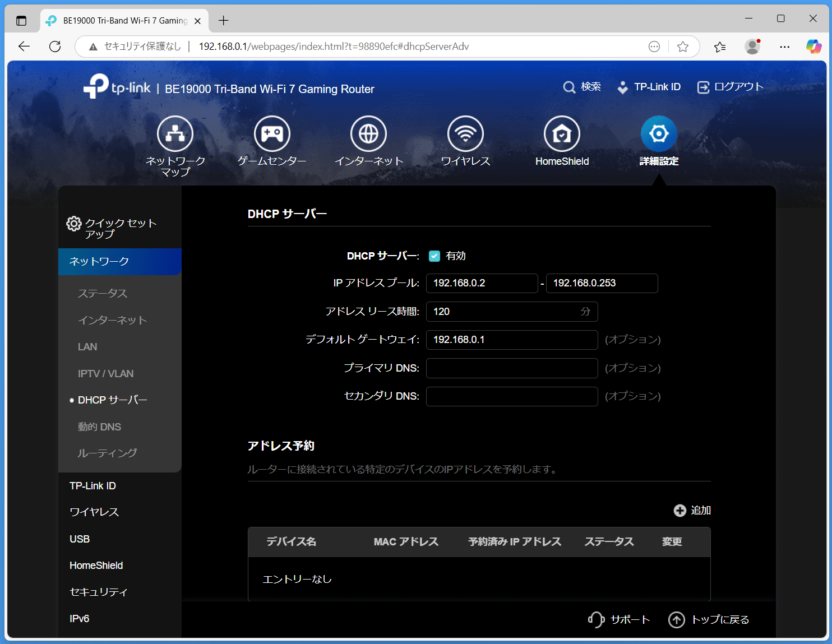Click the アドレス予約 section heading
The height and width of the screenshot is (644, 832).
pos(281,446)
